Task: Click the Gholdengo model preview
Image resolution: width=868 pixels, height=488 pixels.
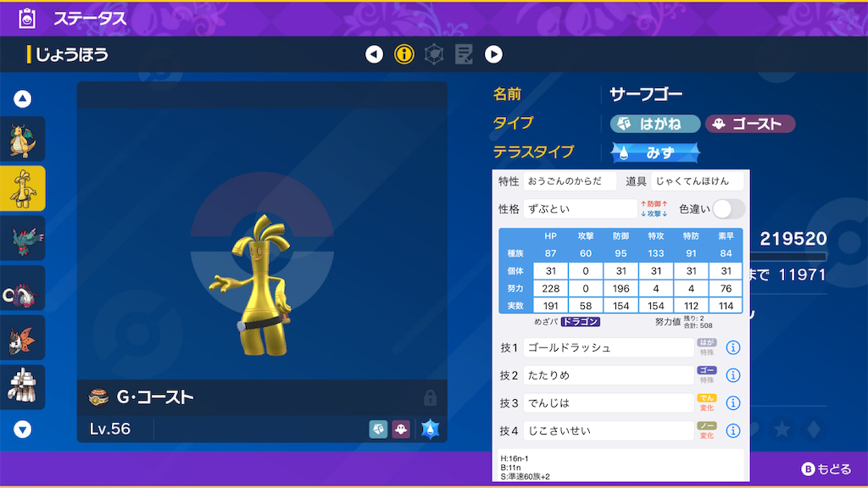Action: pyautogui.click(x=256, y=284)
